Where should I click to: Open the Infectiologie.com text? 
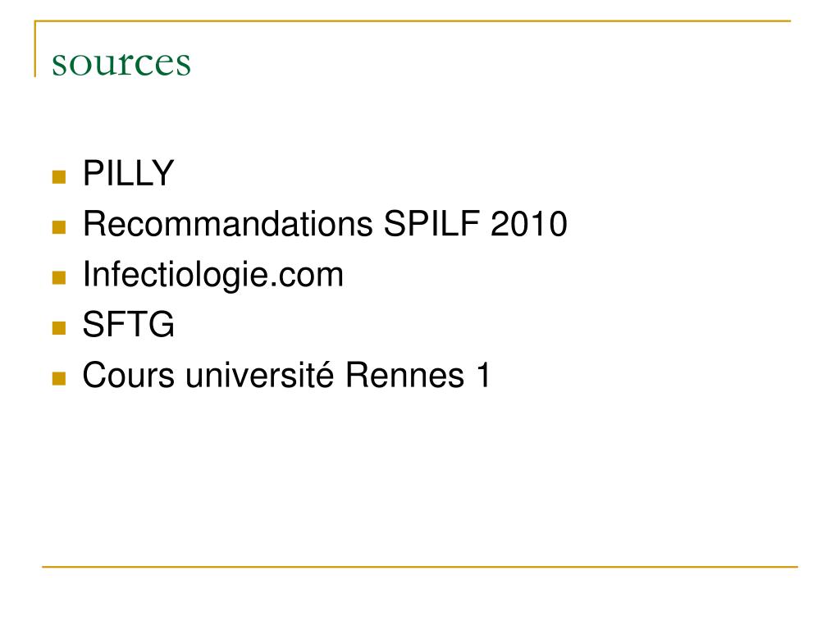pos(213,275)
